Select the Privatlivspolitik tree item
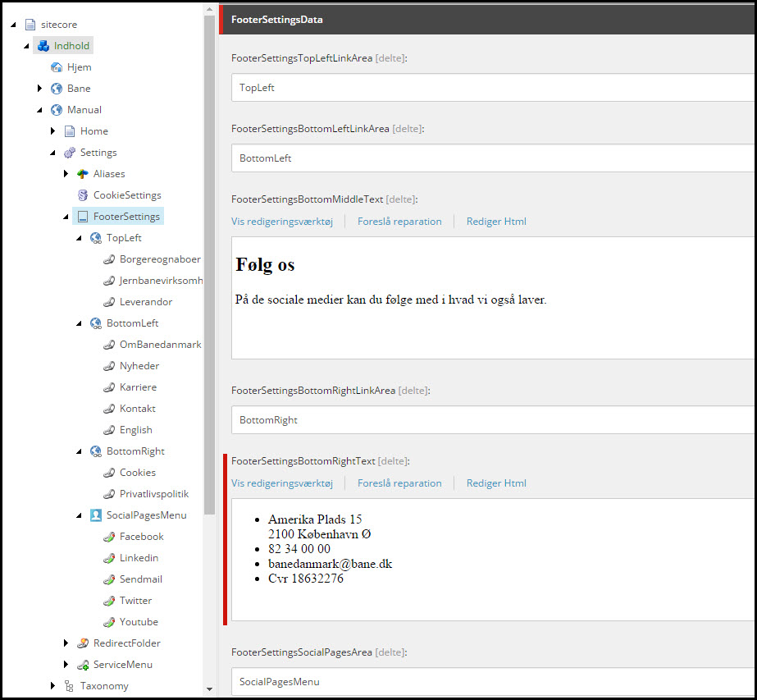757x700 pixels. pyautogui.click(x=154, y=494)
